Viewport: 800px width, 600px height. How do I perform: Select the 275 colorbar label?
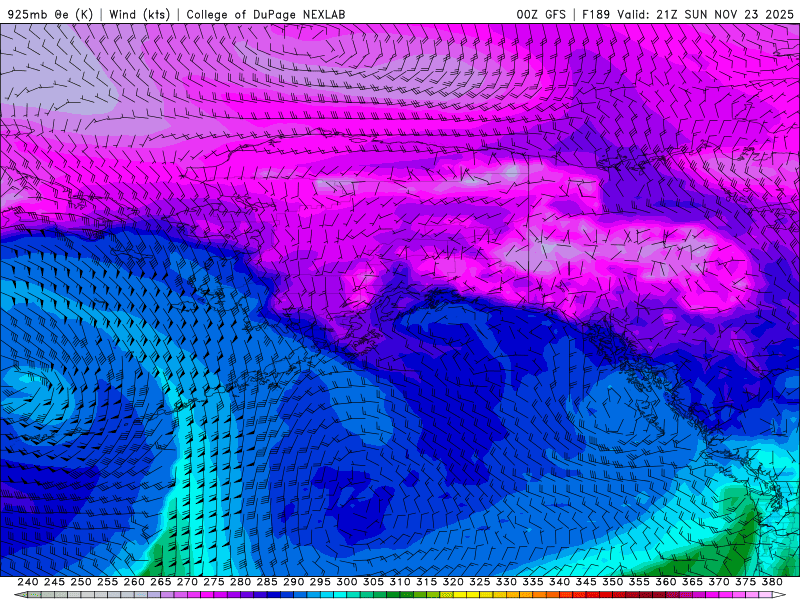coord(213,582)
